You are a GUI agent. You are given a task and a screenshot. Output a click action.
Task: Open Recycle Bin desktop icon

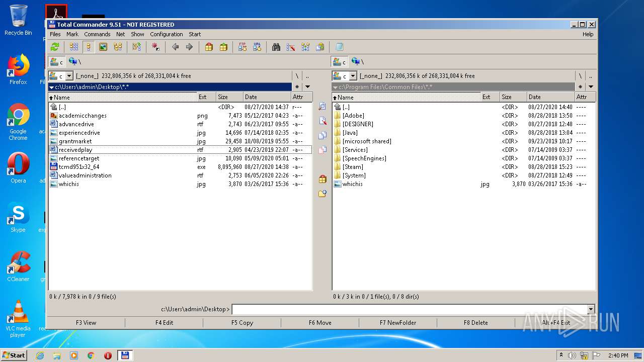(x=18, y=20)
